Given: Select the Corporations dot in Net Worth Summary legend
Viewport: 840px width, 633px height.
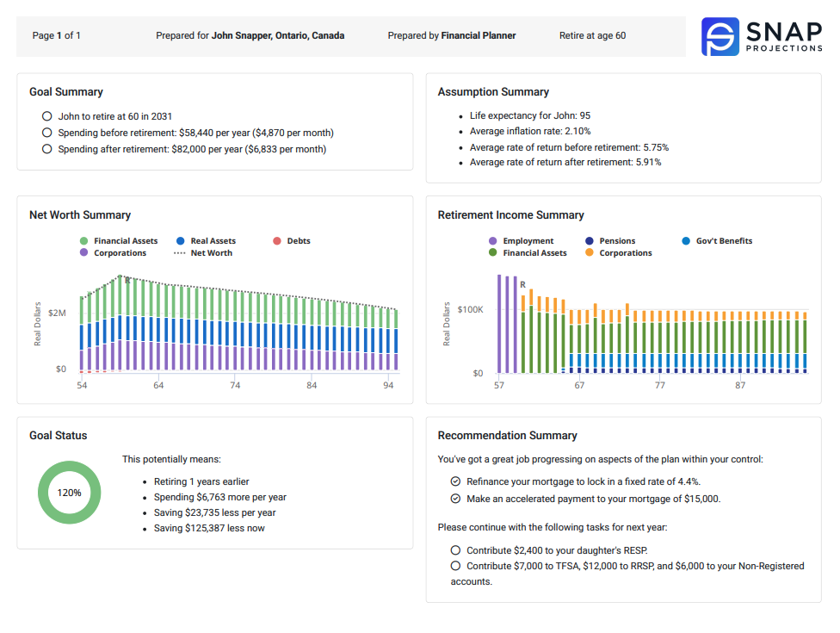Looking at the screenshot, I should pyautogui.click(x=83, y=252).
